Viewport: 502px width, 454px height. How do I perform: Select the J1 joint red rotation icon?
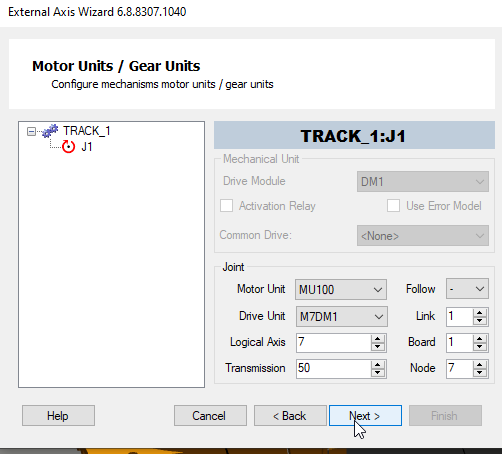click(x=68, y=147)
